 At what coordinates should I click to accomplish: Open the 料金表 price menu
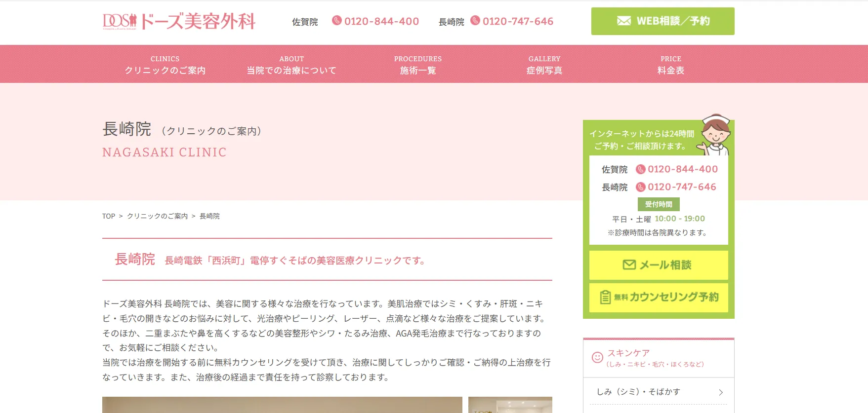(671, 65)
